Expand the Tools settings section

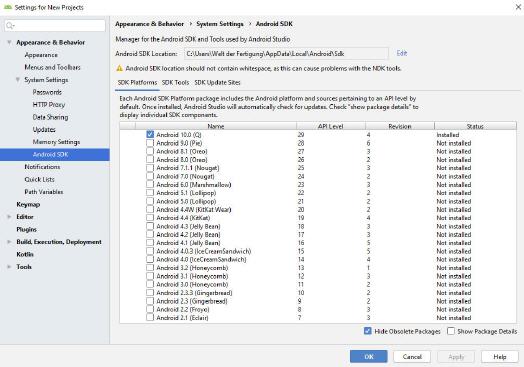tap(9, 267)
